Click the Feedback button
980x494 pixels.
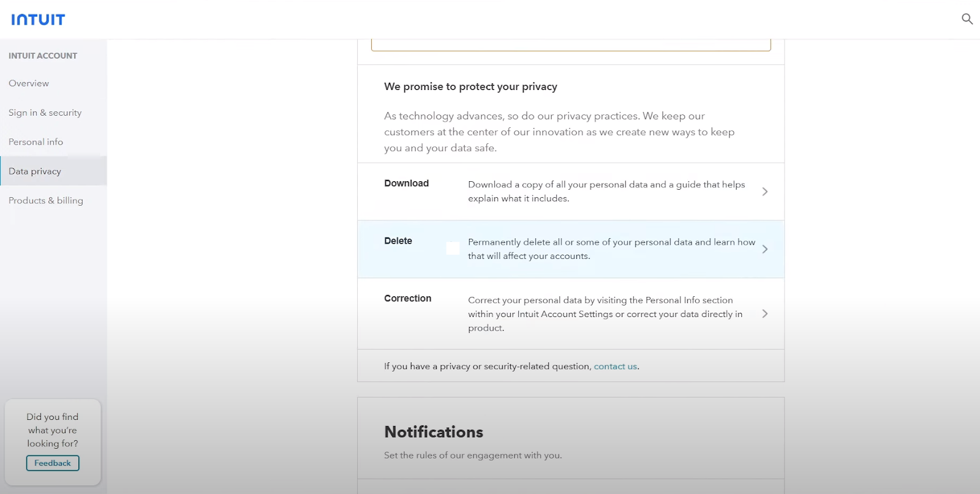pos(53,463)
